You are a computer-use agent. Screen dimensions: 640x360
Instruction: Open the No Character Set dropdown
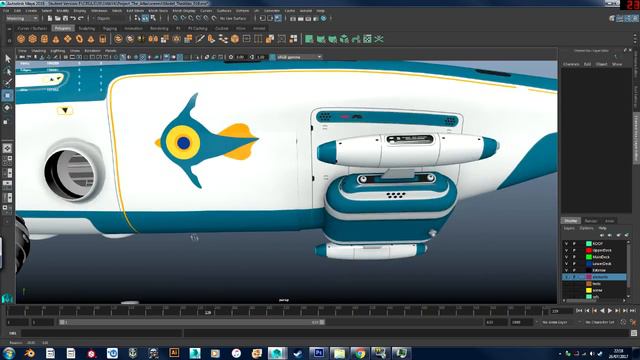click(x=600, y=322)
